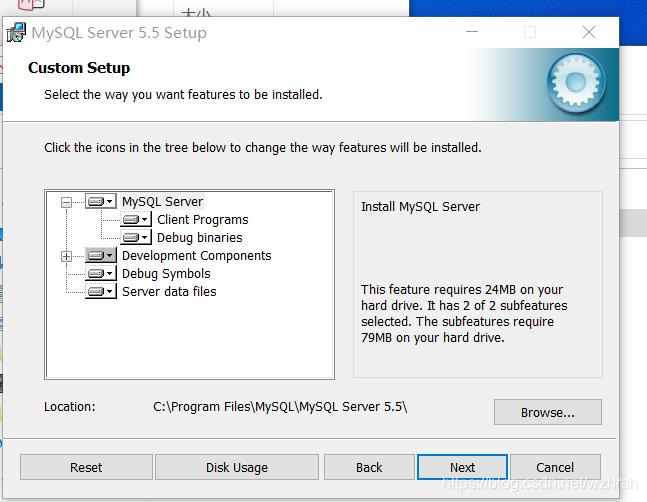Close the MySQL Server 5.5 Setup window

point(589,32)
